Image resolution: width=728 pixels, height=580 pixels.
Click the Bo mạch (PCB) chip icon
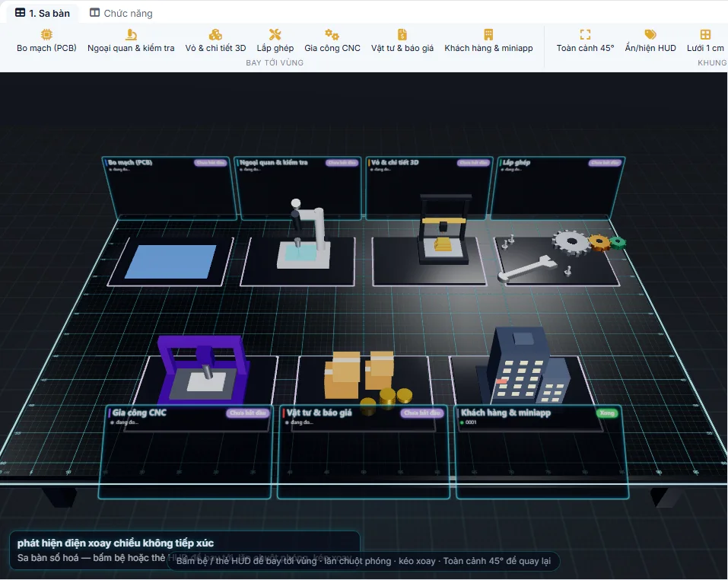pyautogui.click(x=46, y=34)
